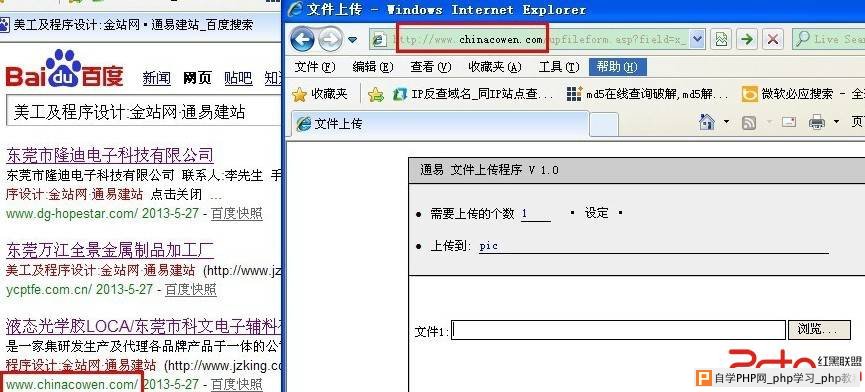Open the 收藏夹(A) menu
This screenshot has height=392, width=865.
click(494, 67)
